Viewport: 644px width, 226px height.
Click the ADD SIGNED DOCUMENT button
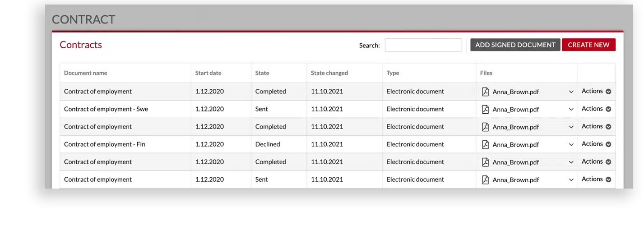[515, 45]
